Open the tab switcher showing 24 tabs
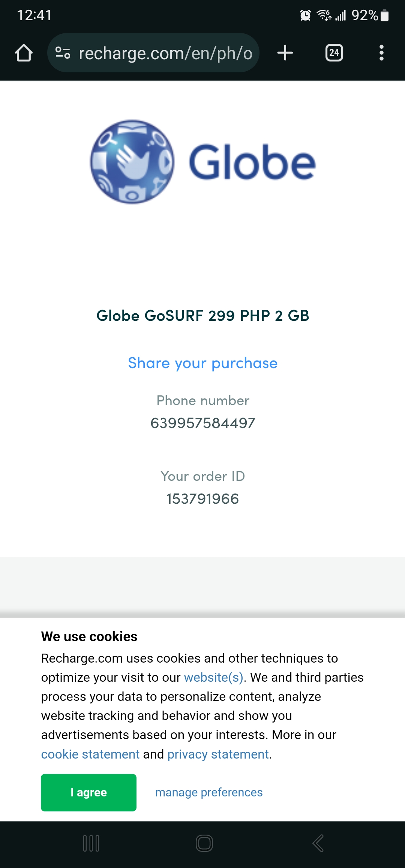The height and width of the screenshot is (868, 405). point(334,53)
